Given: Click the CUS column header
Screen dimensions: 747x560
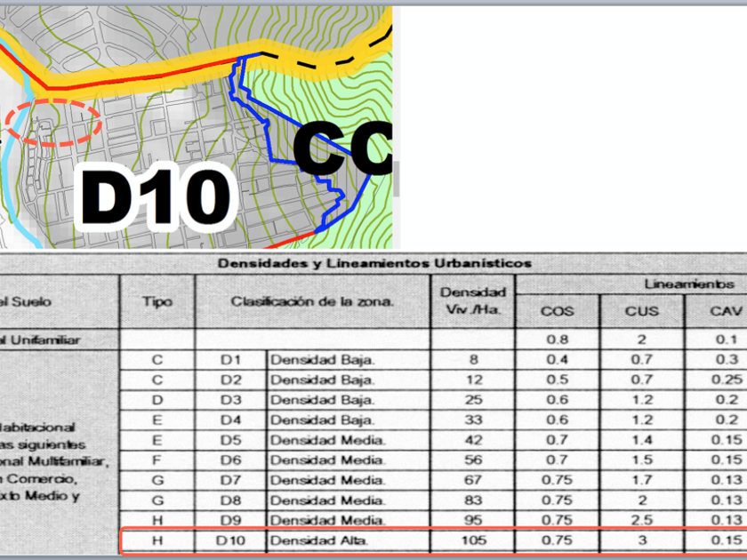Looking at the screenshot, I should click(642, 311).
